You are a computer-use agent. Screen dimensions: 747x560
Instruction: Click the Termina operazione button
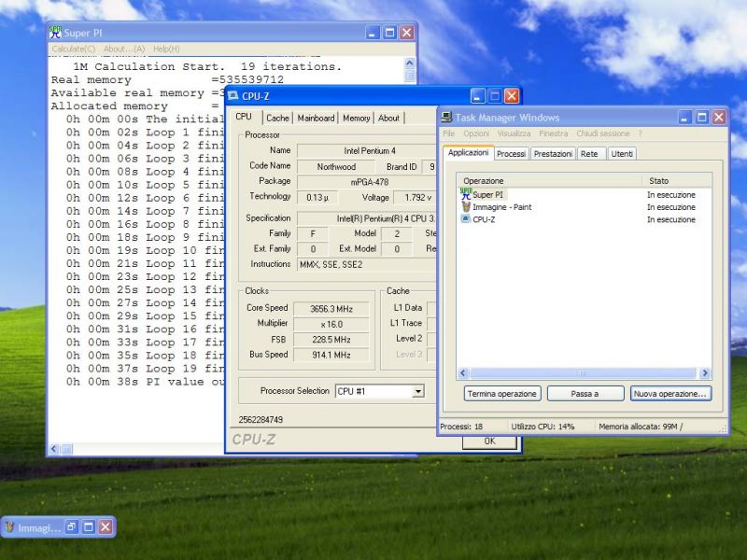tap(502, 394)
